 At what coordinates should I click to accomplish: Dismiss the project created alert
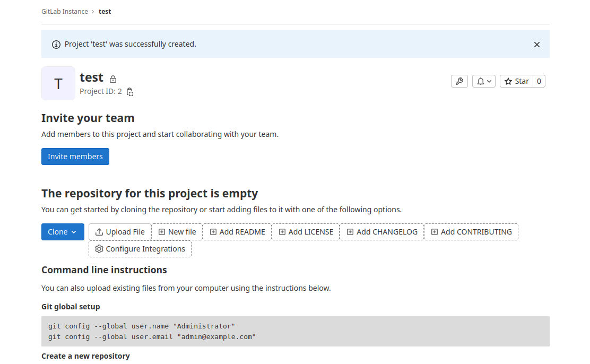click(537, 45)
